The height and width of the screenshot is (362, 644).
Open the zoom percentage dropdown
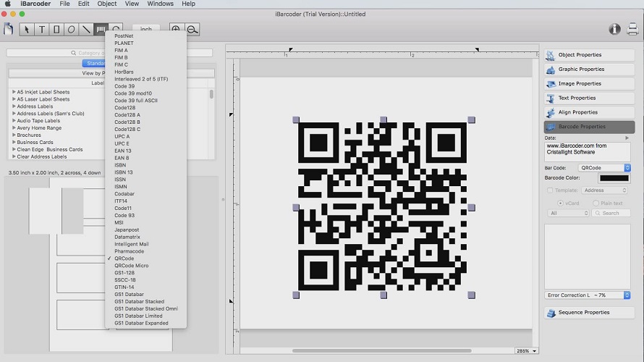click(527, 351)
